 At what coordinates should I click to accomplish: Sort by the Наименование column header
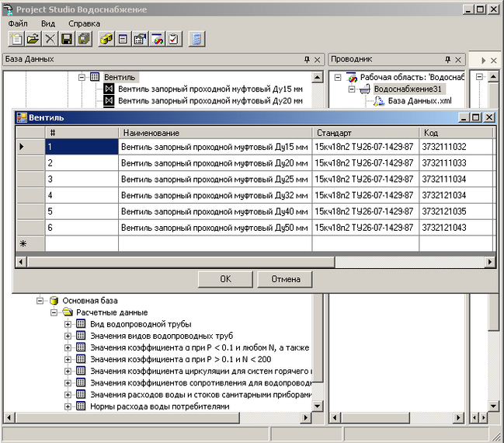click(x=215, y=133)
